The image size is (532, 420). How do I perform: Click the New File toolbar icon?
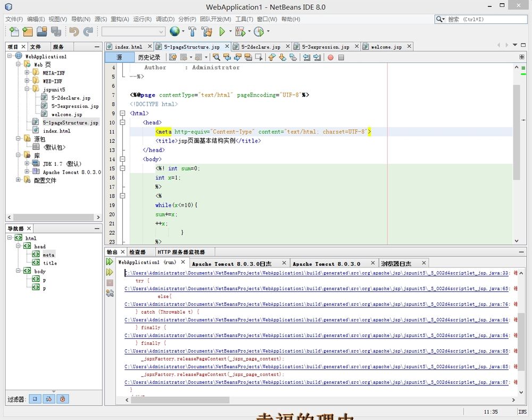14,32
